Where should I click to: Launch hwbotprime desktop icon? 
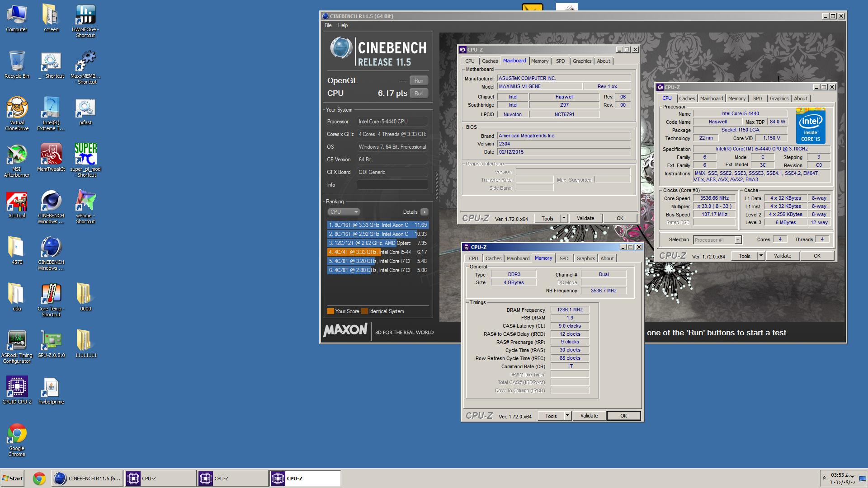click(x=51, y=390)
